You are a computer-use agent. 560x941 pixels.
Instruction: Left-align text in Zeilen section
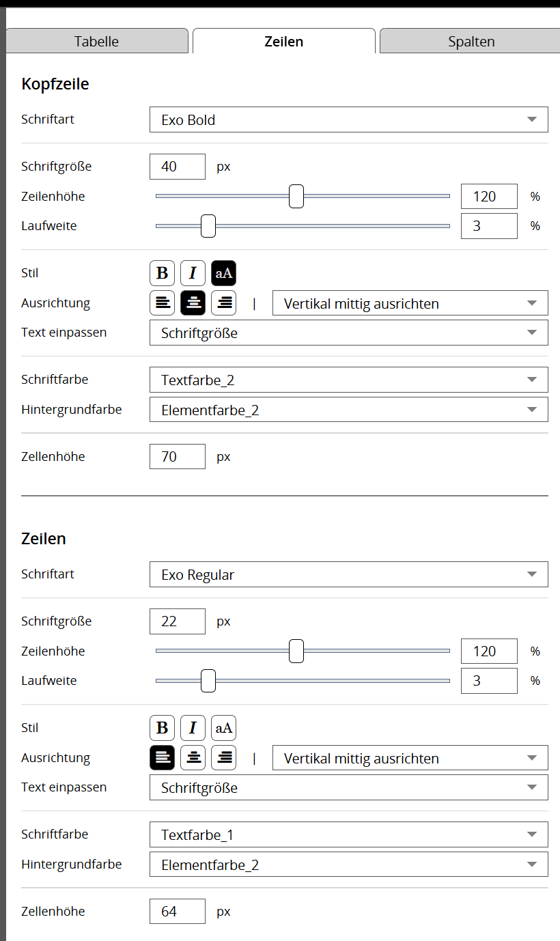162,758
